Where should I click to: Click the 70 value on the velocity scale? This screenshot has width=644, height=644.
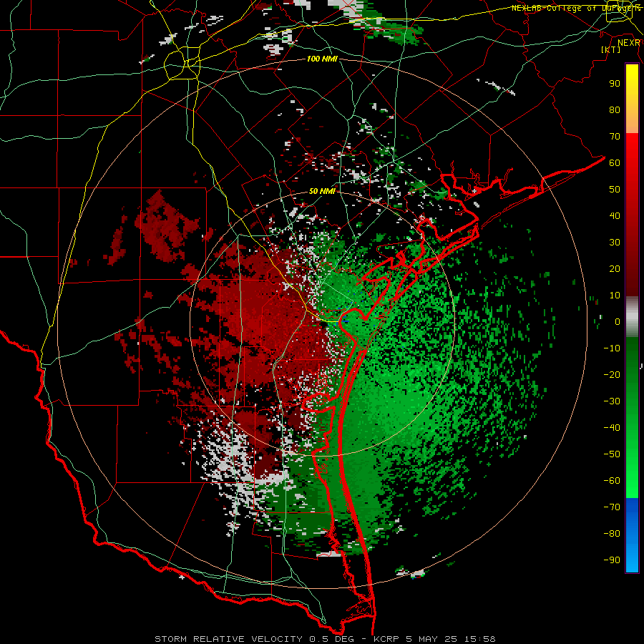pos(615,137)
